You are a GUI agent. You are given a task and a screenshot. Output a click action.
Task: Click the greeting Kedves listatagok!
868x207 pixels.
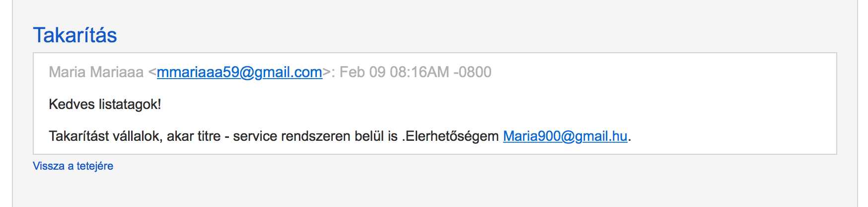point(105,104)
